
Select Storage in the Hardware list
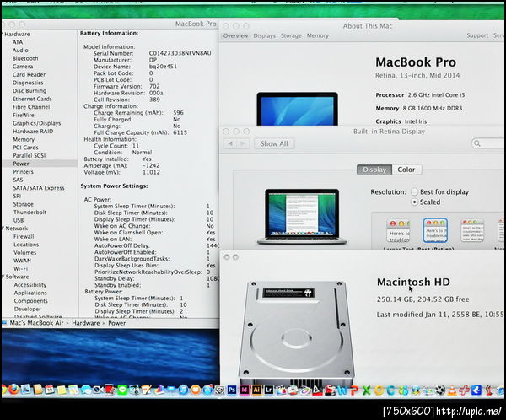coord(24,204)
